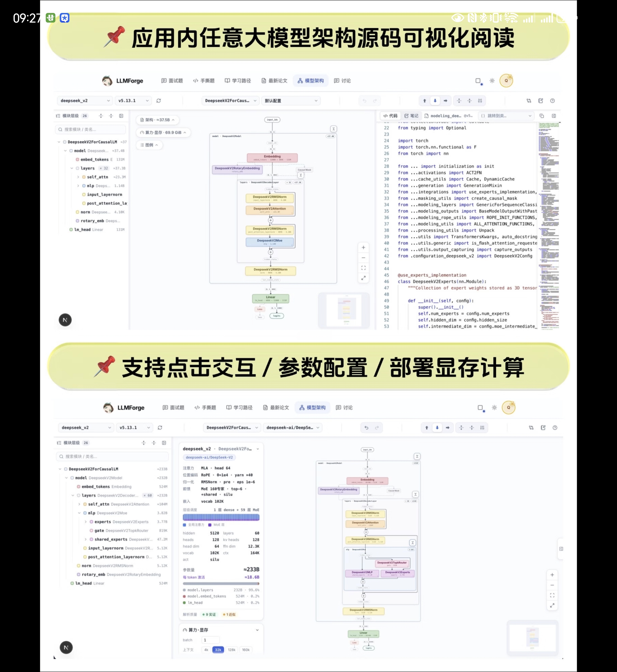Viewport: 617px width, 672px height.
Task: Collapse the mlp group box in the bottom diagram
Action: [413, 543]
